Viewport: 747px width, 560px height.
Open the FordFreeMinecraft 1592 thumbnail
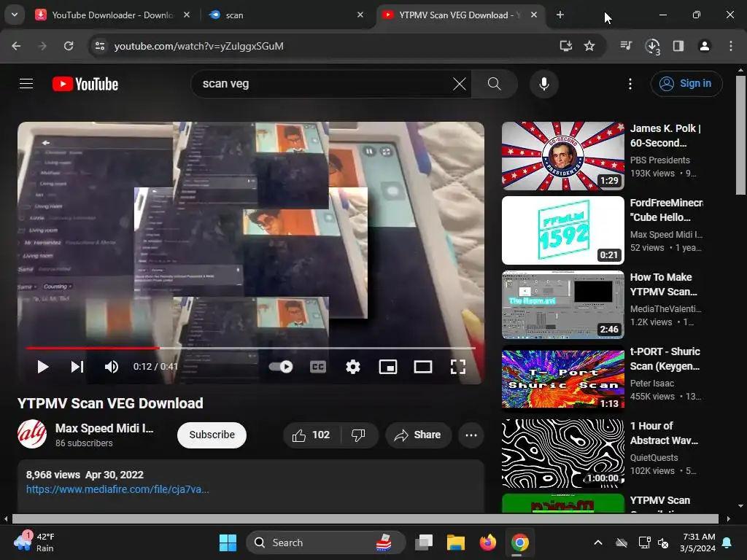tap(562, 230)
